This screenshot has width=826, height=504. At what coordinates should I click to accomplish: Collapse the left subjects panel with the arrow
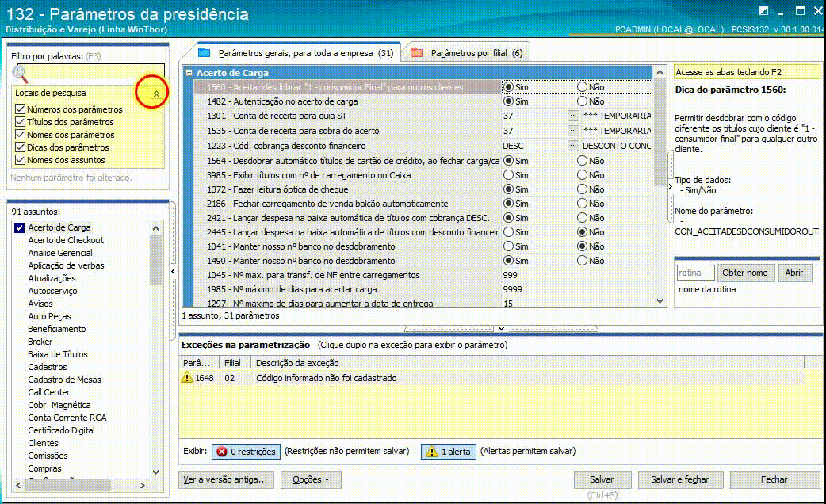point(173,271)
